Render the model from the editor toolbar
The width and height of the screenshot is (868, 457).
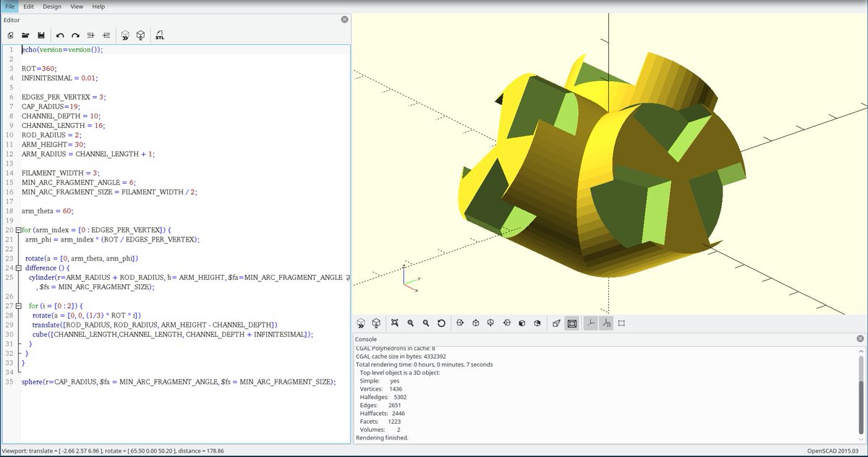coord(141,35)
